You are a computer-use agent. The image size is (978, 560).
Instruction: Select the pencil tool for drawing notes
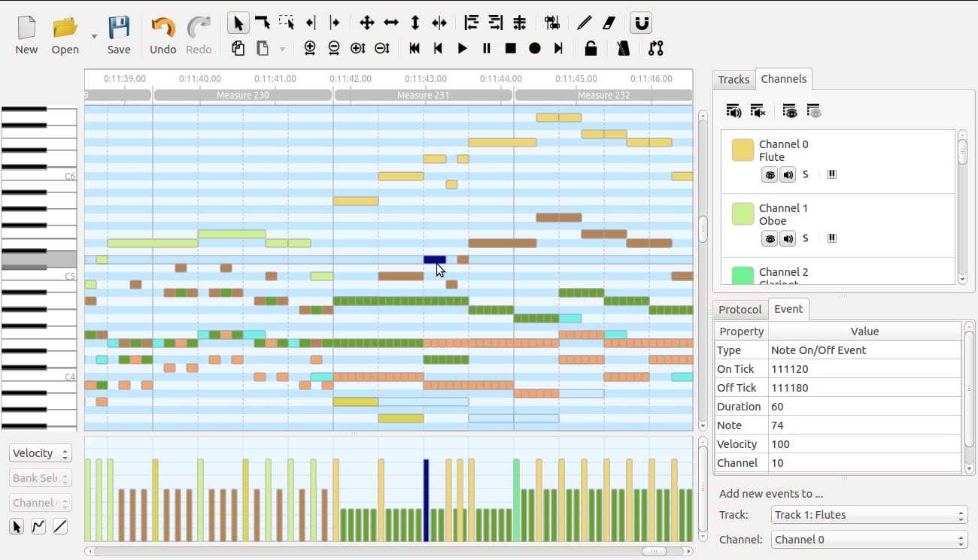[584, 23]
